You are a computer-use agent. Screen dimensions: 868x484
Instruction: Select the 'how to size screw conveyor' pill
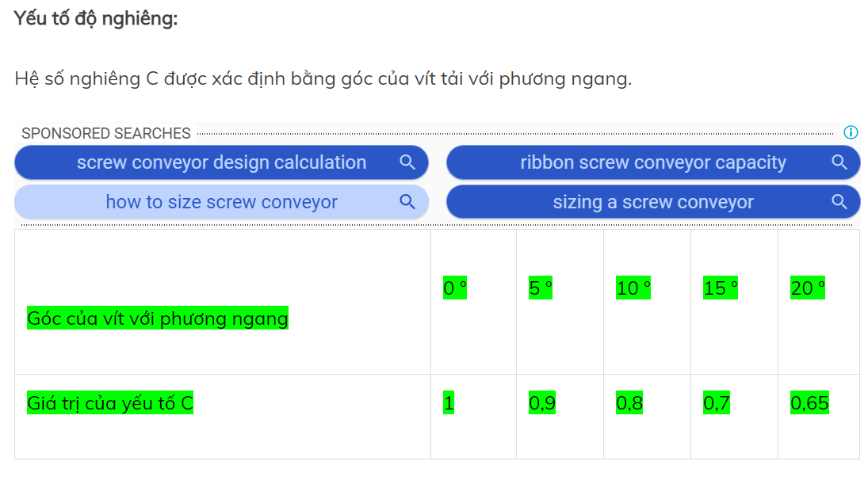(220, 202)
